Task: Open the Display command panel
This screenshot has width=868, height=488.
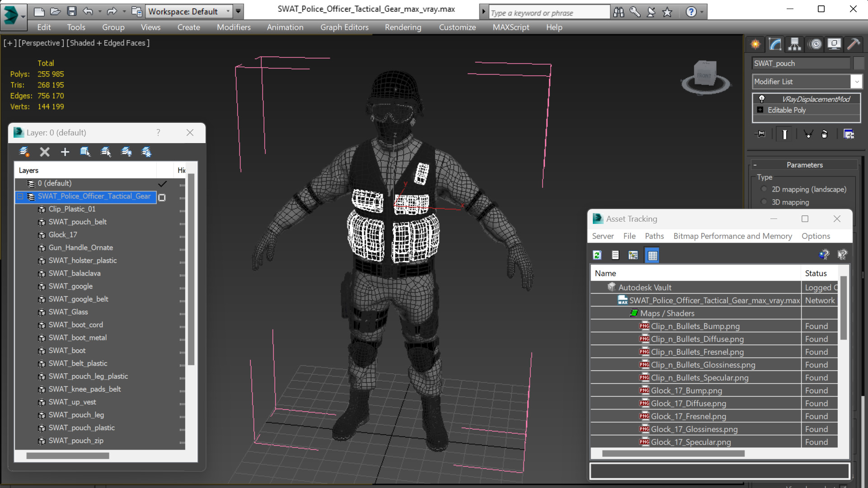Action: [834, 44]
